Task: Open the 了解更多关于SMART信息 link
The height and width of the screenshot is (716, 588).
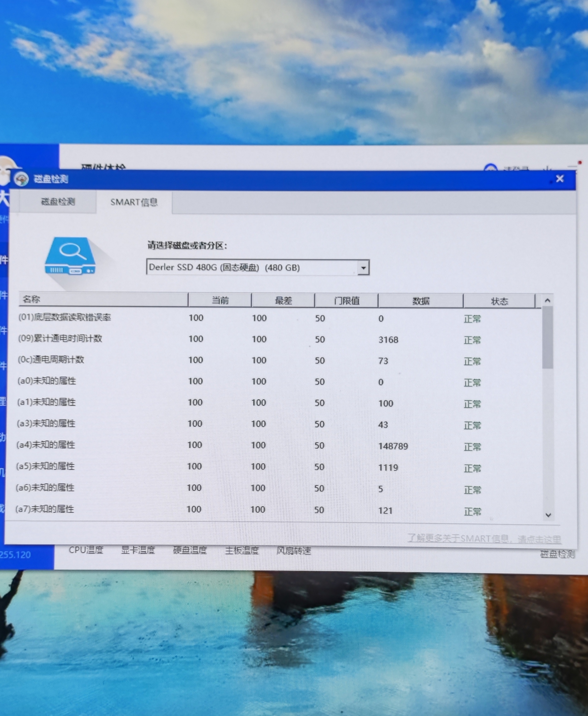Action: (x=484, y=539)
